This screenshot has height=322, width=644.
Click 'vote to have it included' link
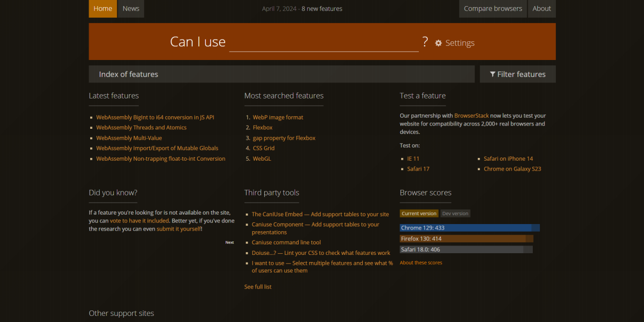139,221
